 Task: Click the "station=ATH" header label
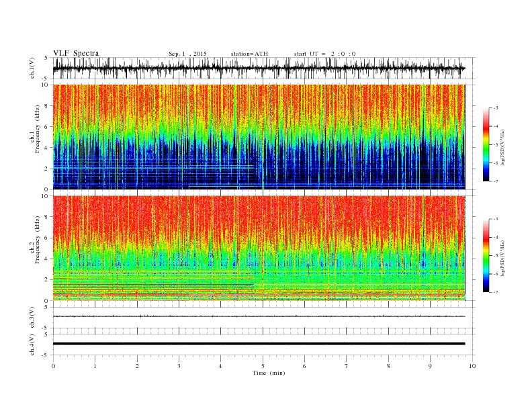249,54
